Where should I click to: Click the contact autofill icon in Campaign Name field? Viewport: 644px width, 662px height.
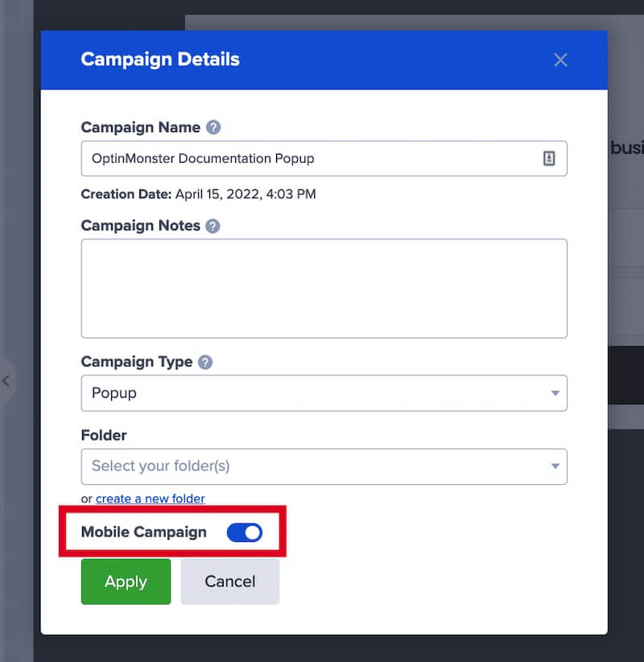point(551,158)
